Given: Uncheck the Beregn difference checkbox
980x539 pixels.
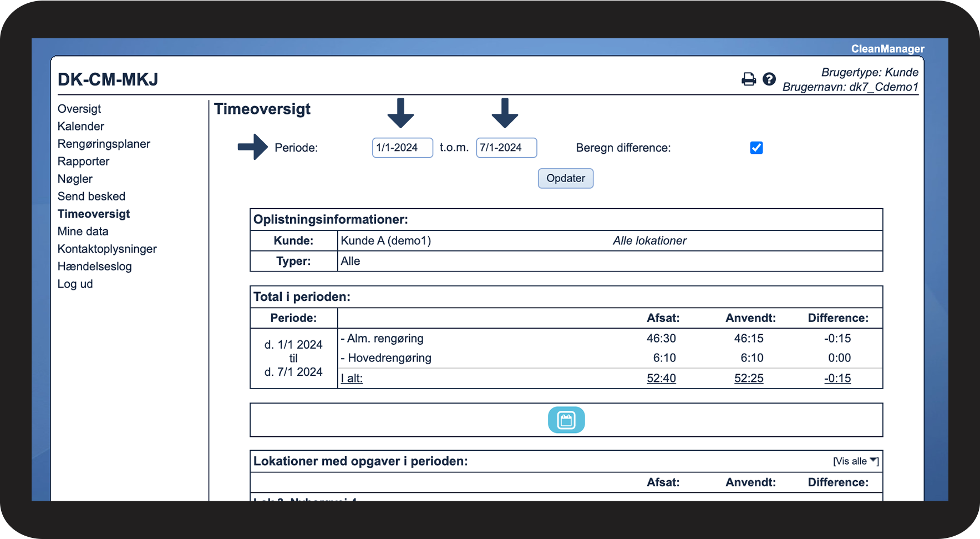Looking at the screenshot, I should 756,148.
